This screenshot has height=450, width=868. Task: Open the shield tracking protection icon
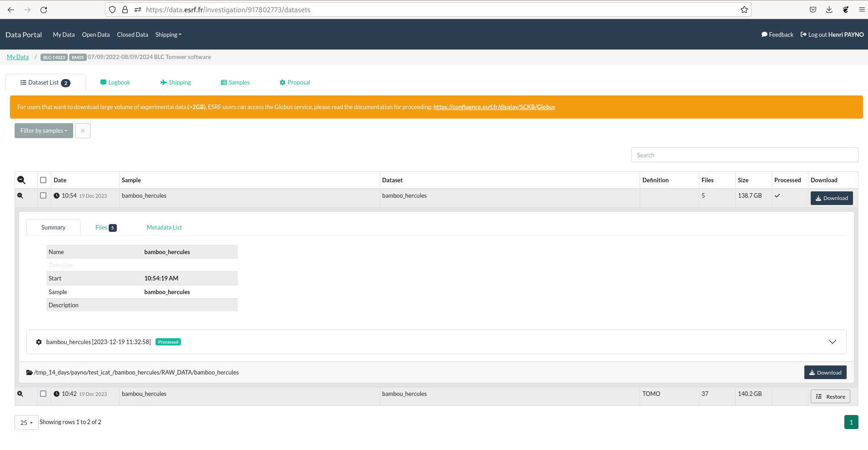click(112, 10)
